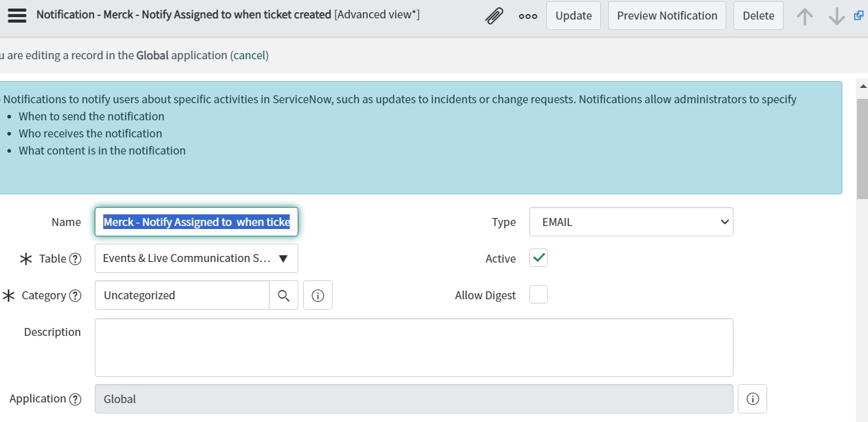Enable the Allow Digest checkbox
This screenshot has height=422, width=868.
(x=539, y=295)
